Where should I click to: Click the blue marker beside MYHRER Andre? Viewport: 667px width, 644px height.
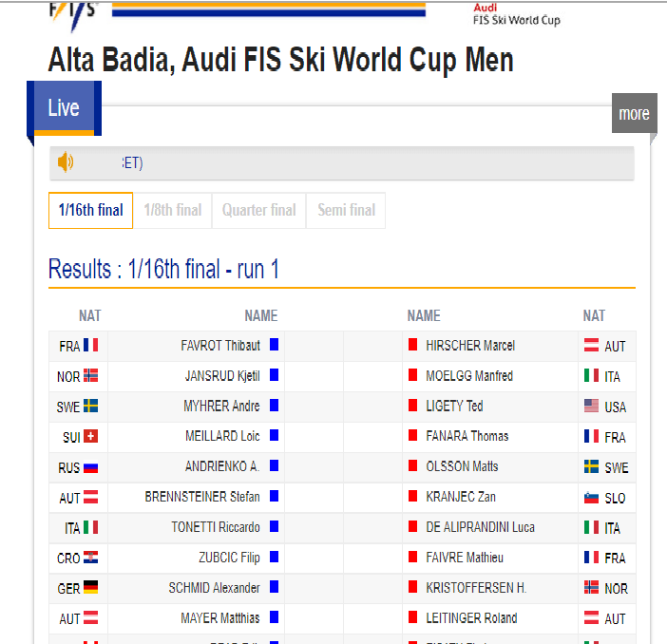pos(274,406)
